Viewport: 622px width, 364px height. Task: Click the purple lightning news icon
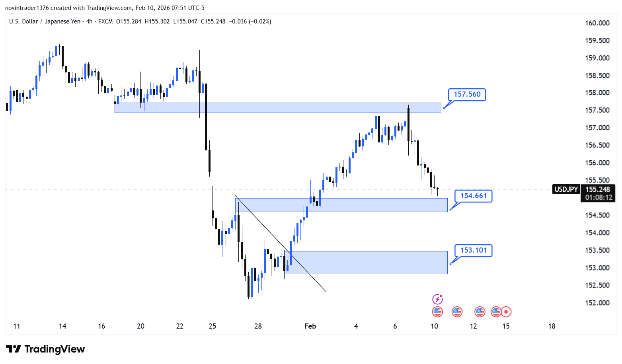437,299
